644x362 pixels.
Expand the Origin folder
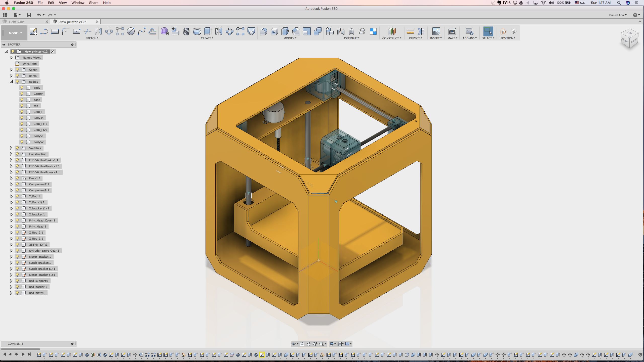pos(11,70)
